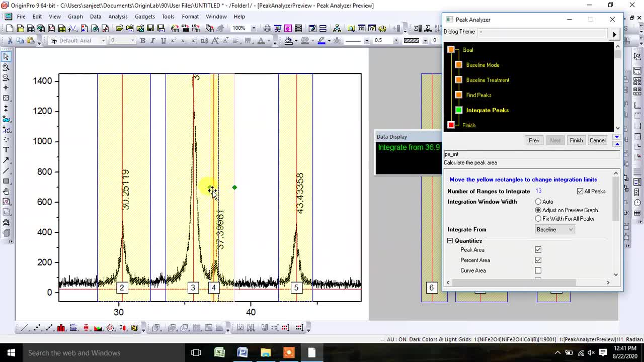Open the Gadgets menu
The height and width of the screenshot is (362, 644).
pos(145,17)
